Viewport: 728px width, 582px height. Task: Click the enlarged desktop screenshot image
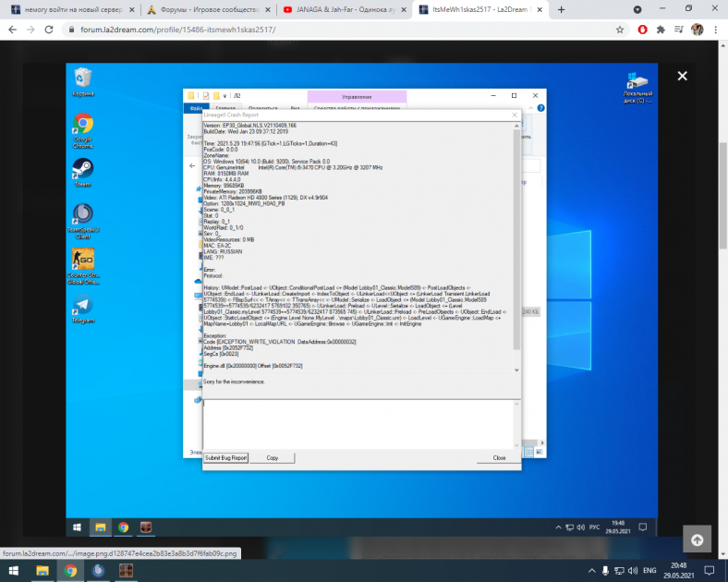coord(361,299)
